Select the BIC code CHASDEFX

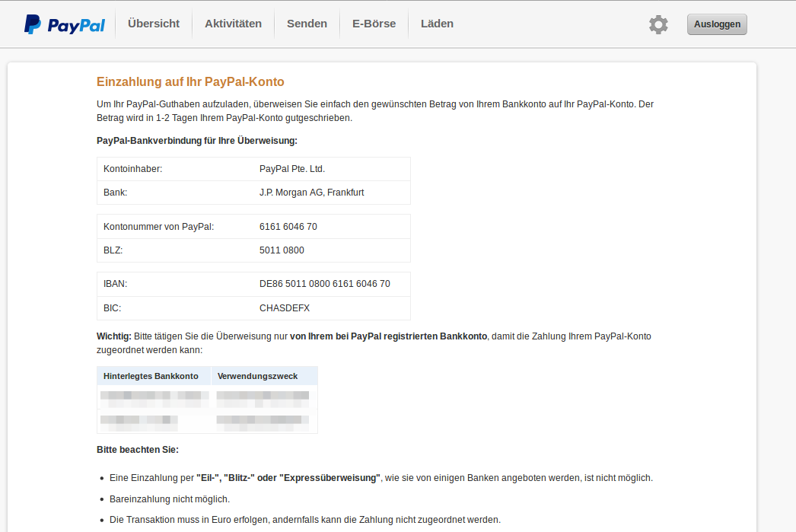285,308
